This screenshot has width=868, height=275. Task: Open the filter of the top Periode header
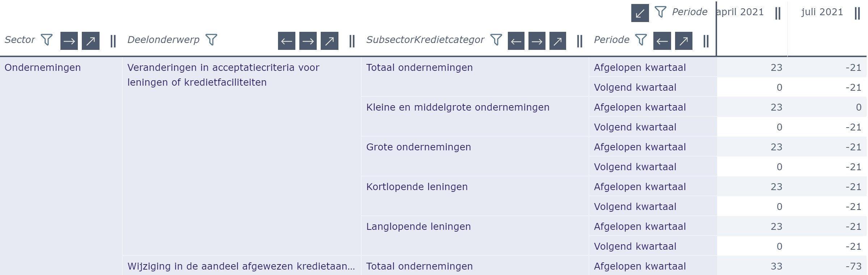click(661, 12)
